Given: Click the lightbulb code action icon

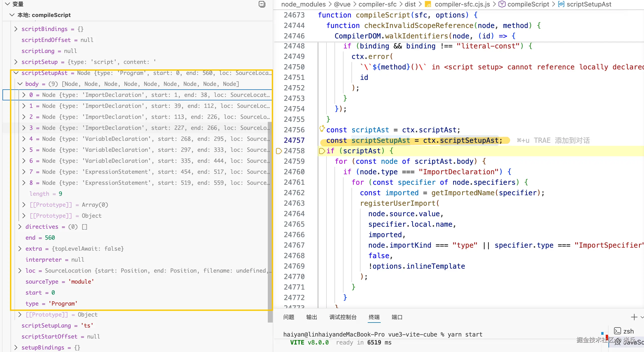Looking at the screenshot, I should tap(322, 129).
